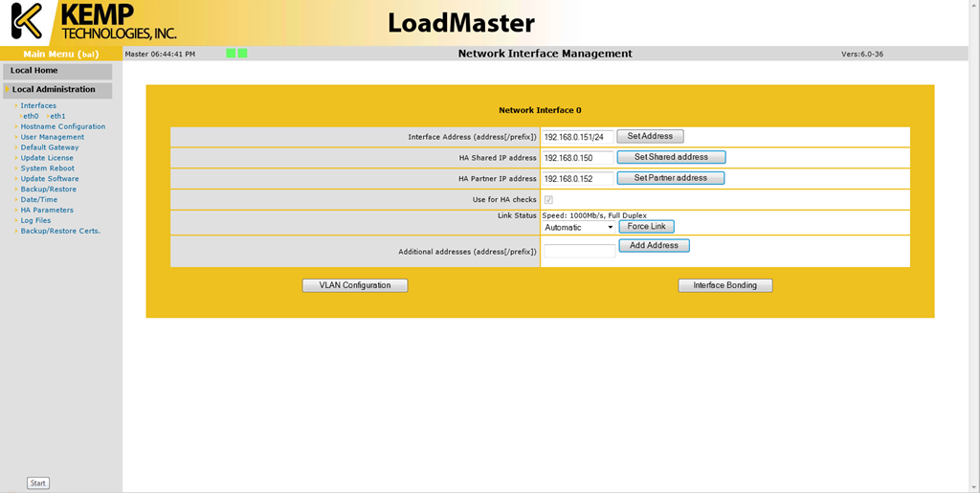Click the LoadMaster banner title
The image size is (980, 493).
(461, 23)
